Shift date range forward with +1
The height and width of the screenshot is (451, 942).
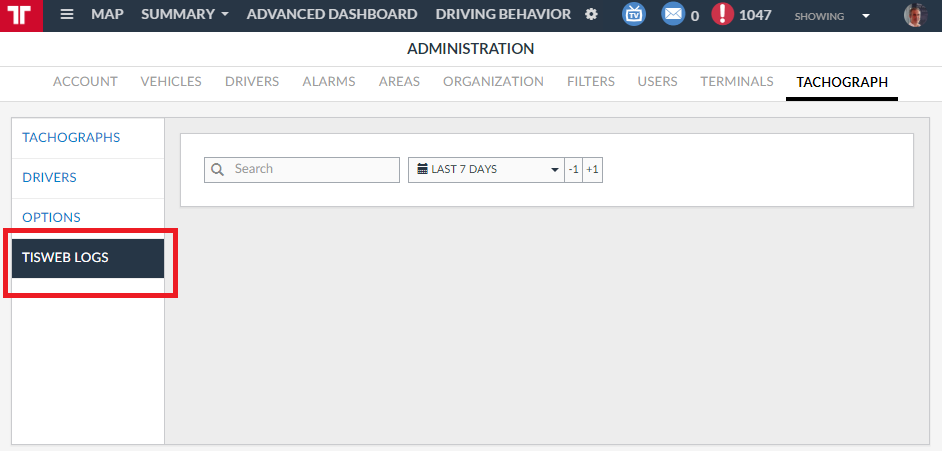point(592,170)
